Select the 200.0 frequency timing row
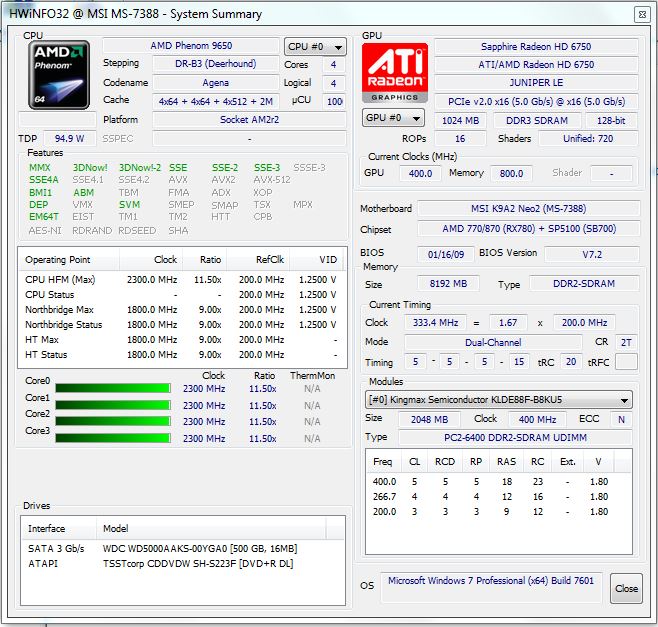Viewport: 658px width, 627px height. coord(499,512)
